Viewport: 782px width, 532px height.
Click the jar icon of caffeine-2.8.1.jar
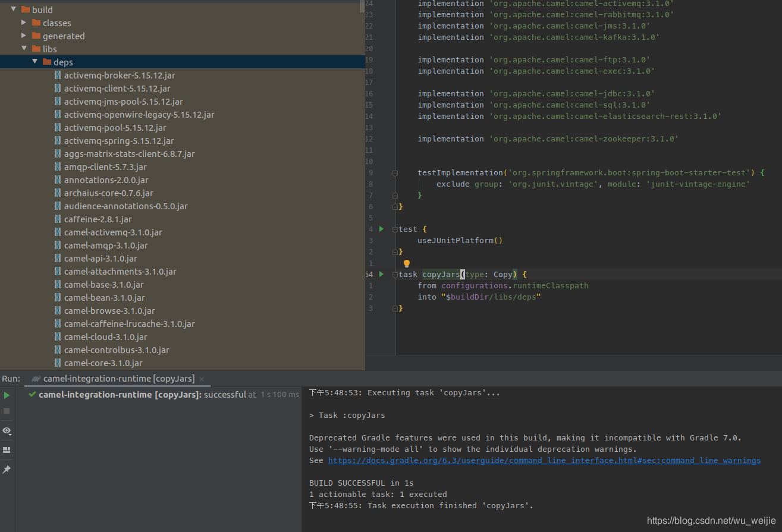[58, 219]
